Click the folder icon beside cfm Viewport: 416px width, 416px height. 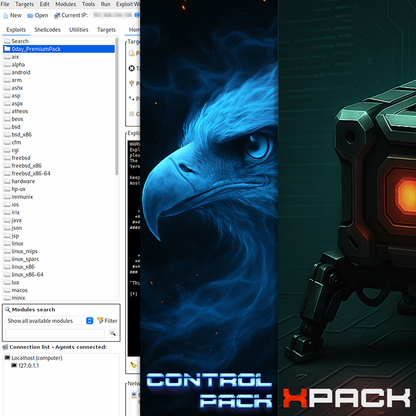7,142
